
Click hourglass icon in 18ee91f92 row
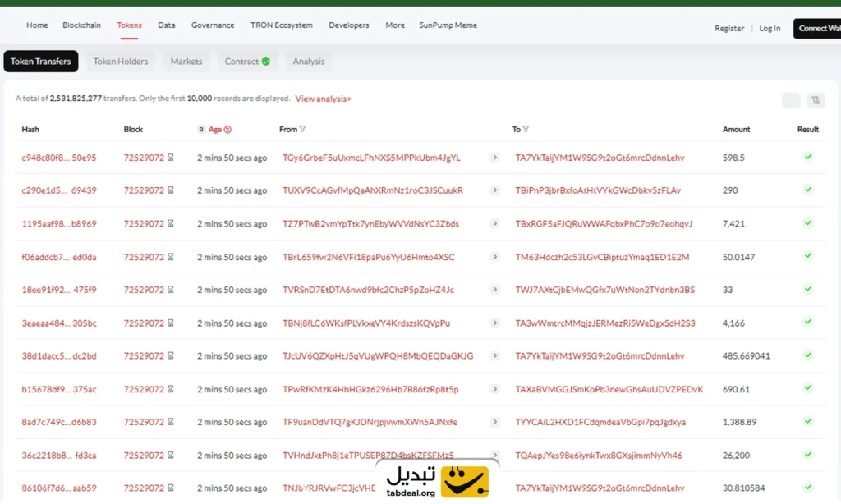pyautogui.click(x=171, y=290)
